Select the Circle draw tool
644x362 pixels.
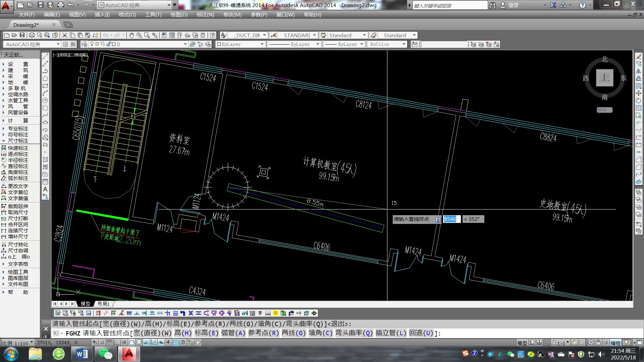pyautogui.click(x=45, y=100)
